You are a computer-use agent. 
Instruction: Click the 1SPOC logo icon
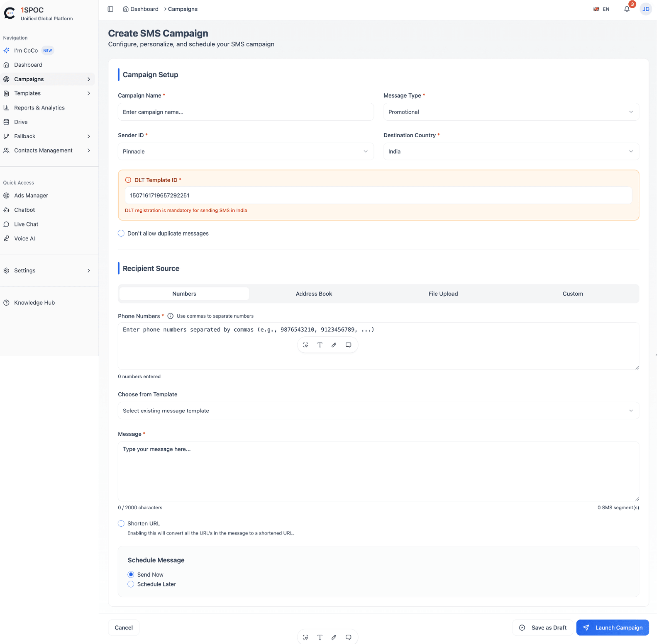(x=10, y=13)
